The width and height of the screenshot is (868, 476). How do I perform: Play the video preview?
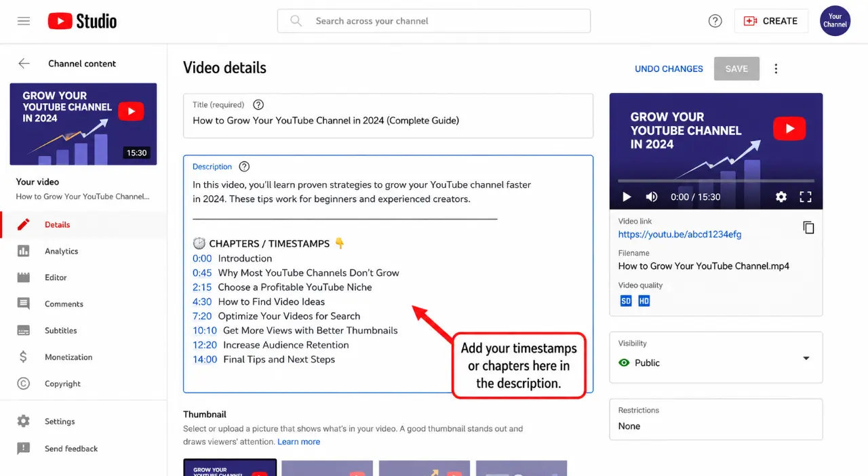(x=627, y=197)
